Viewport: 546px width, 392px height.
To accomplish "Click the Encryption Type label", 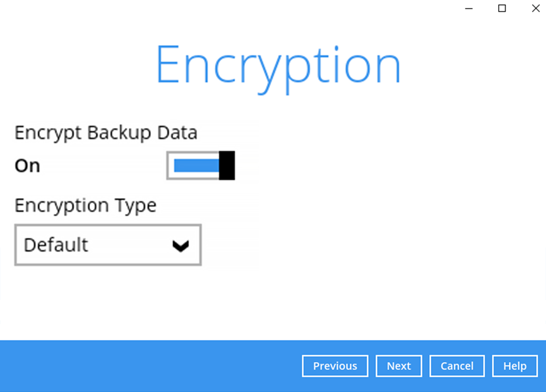I will pyautogui.click(x=85, y=205).
